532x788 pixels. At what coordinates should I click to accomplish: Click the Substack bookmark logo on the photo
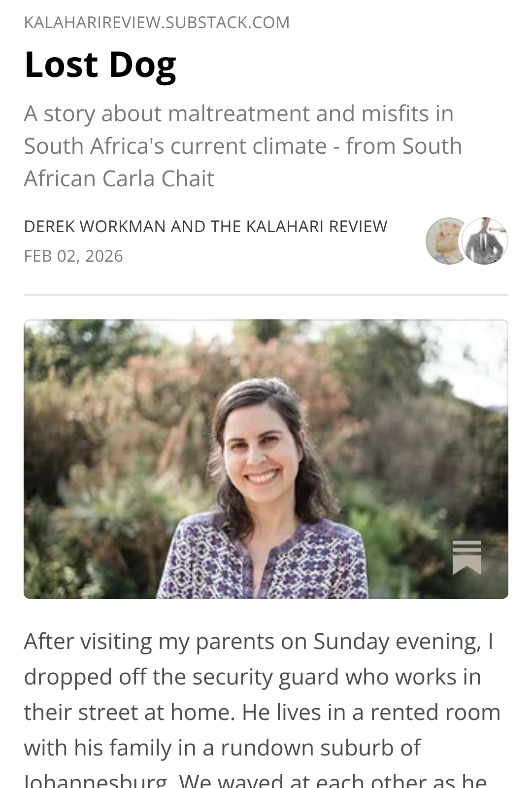[x=466, y=557]
